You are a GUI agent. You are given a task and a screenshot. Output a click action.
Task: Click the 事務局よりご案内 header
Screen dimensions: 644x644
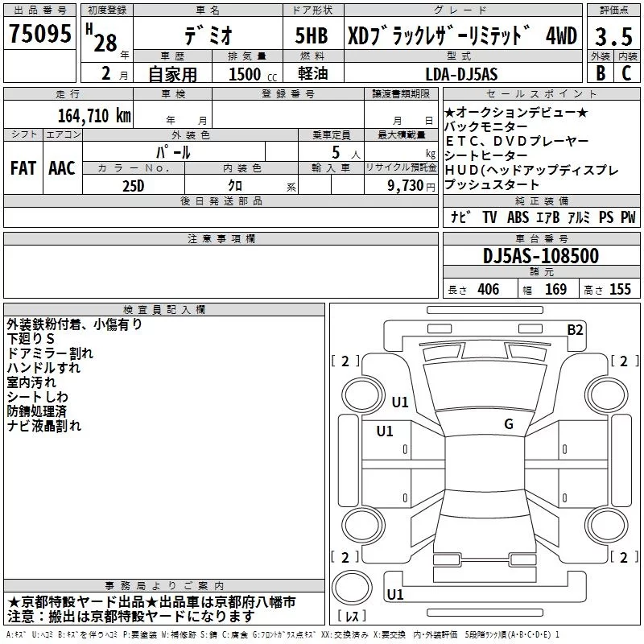(164, 586)
